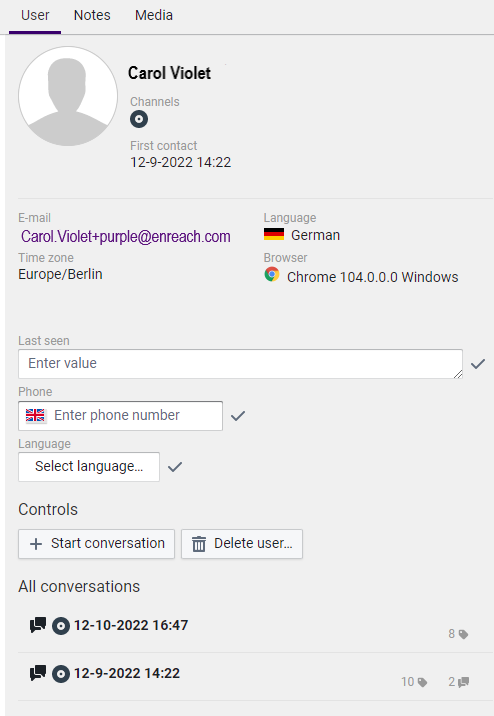
Task: Click the Chrome browser icon
Action: [272, 274]
